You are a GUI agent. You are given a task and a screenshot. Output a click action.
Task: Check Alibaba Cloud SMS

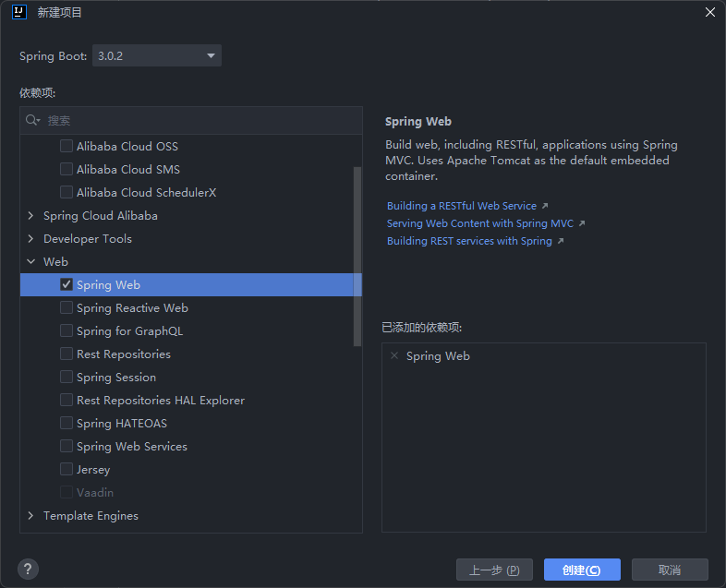pyautogui.click(x=67, y=169)
